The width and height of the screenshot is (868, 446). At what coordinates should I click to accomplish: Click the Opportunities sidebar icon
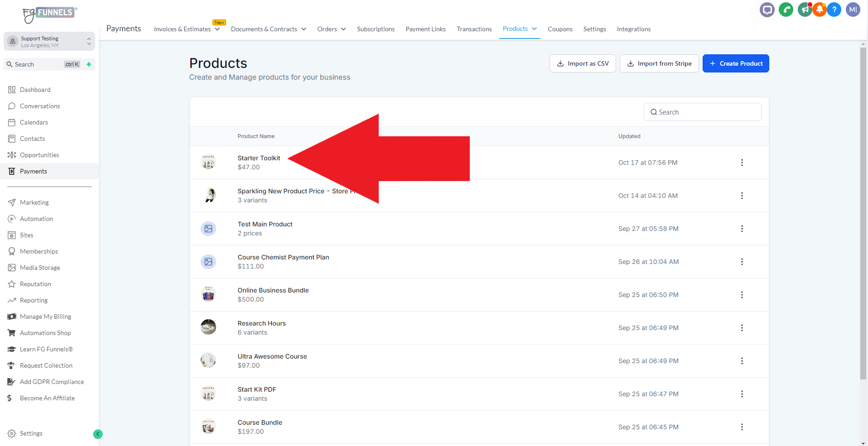point(12,155)
